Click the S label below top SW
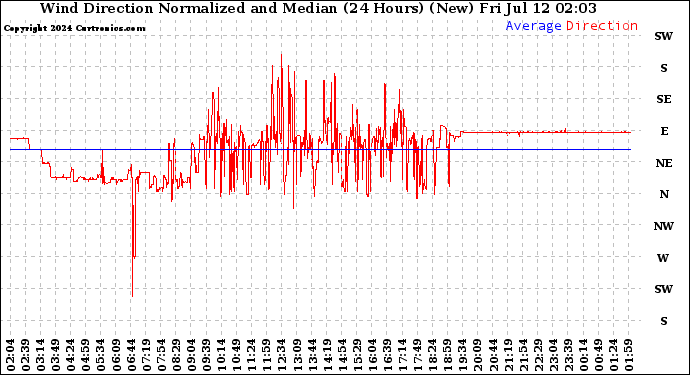 [664, 68]
